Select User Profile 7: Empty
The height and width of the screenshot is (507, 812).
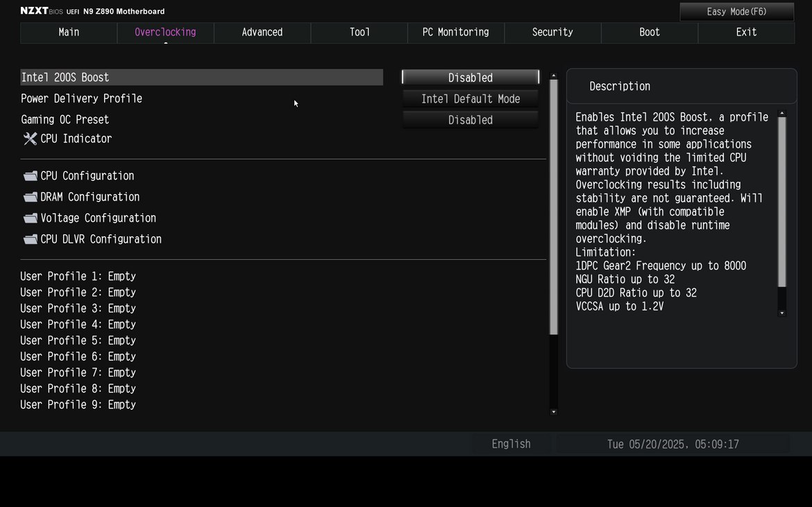tap(78, 372)
